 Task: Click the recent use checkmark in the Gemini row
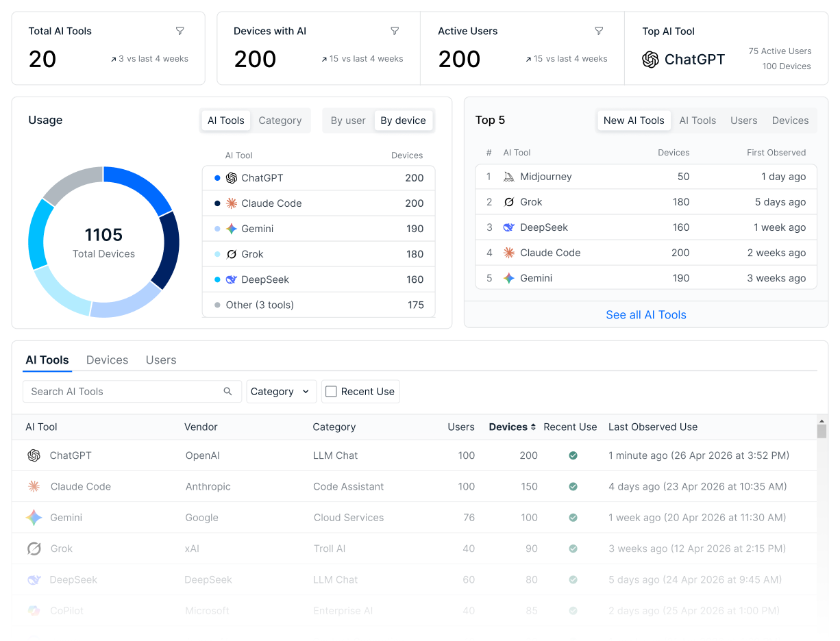point(573,518)
